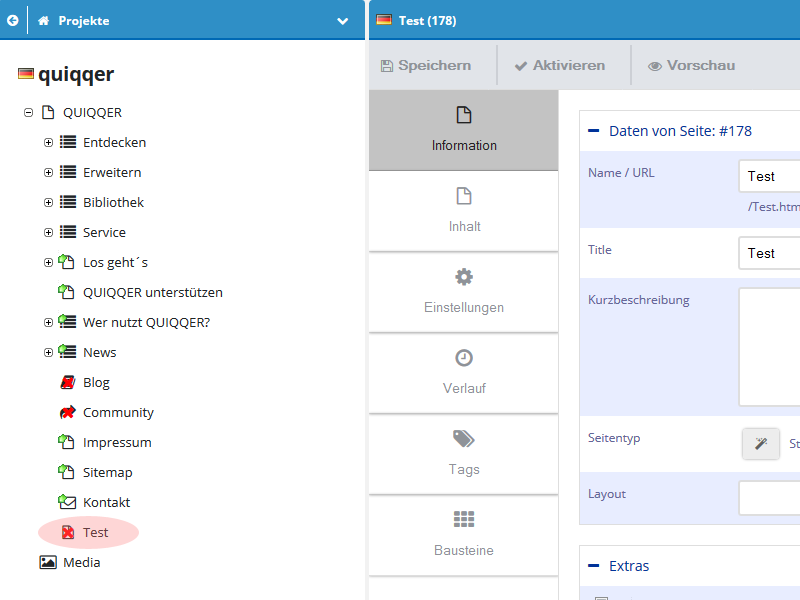This screenshot has height=600, width=800.
Task: Collapse the Daten von Seite section
Action: click(x=594, y=131)
